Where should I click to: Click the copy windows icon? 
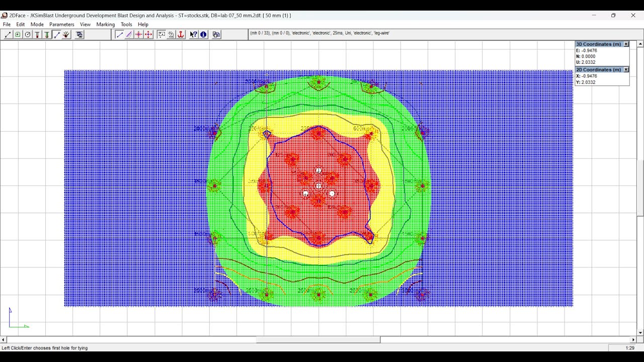[216, 35]
